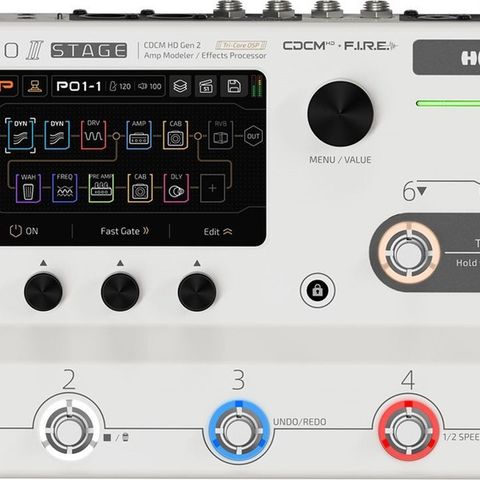Open the Fast Gate effect selector
The height and width of the screenshot is (480, 480).
pos(124,231)
